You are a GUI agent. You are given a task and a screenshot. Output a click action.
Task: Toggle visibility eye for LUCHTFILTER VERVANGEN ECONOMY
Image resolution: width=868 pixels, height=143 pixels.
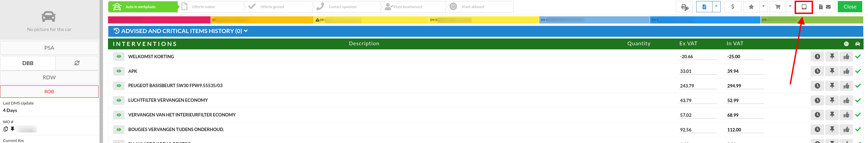119,100
